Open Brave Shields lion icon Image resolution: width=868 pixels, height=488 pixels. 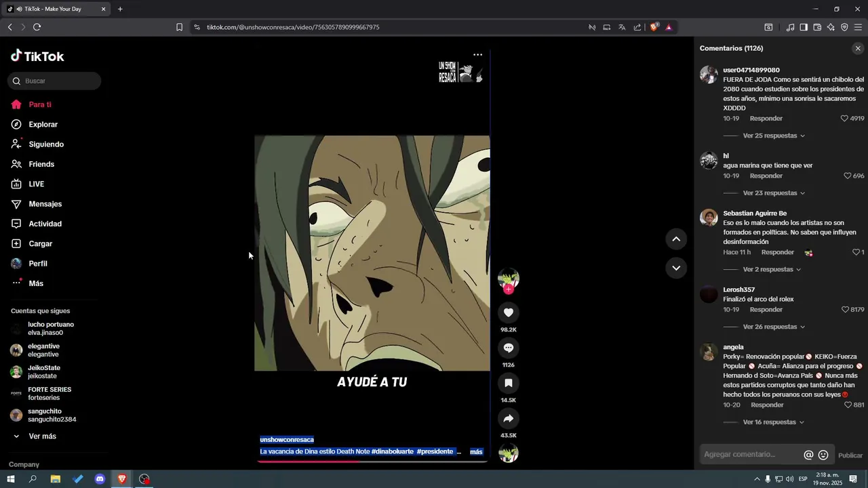click(x=654, y=27)
